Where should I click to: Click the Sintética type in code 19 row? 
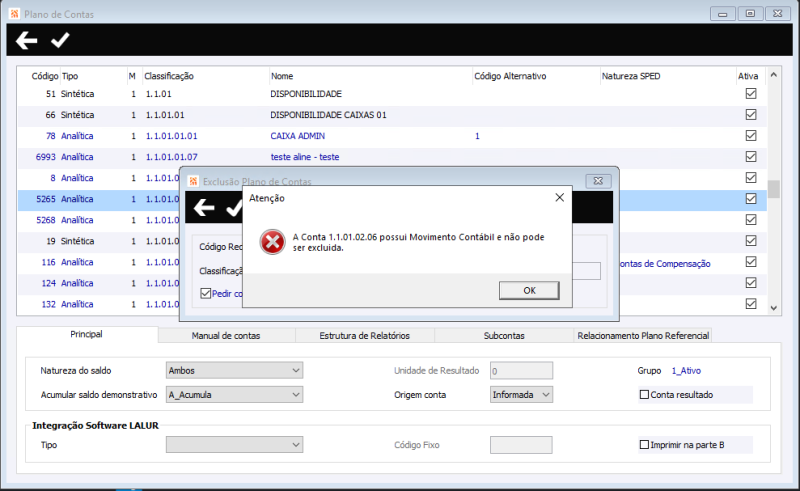77,241
